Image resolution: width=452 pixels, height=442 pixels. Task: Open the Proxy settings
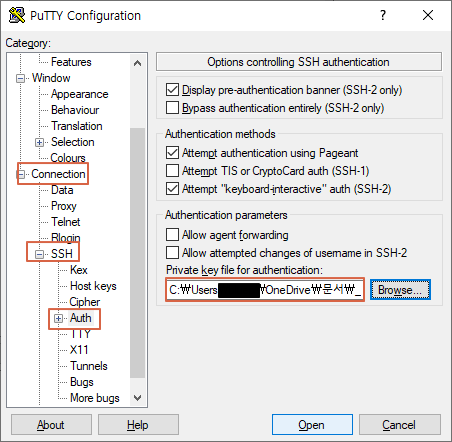64,206
